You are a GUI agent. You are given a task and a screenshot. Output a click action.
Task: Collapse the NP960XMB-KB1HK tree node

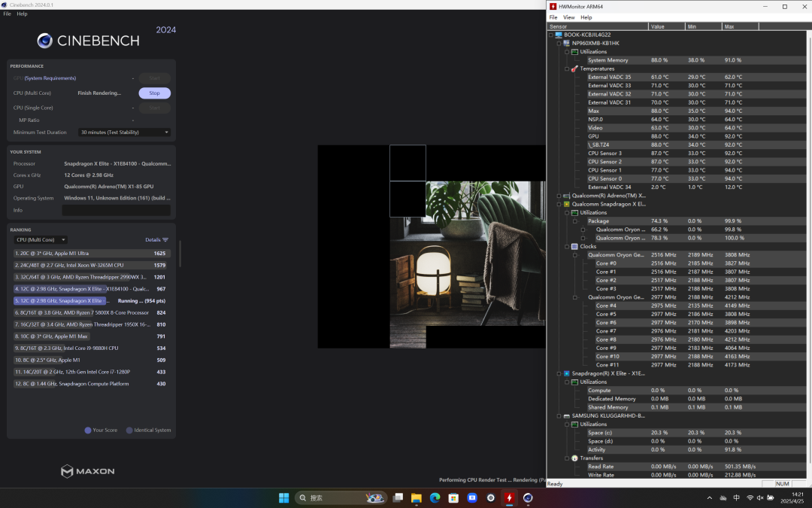(559, 43)
